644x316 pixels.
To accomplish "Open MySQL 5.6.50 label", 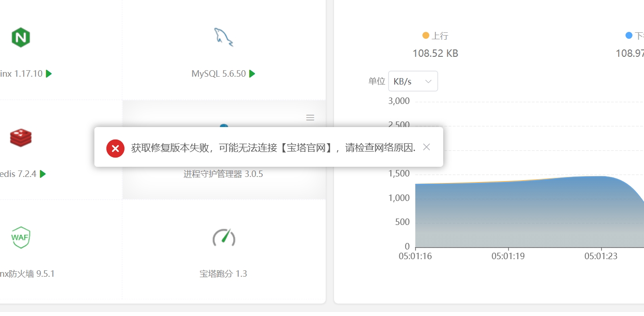I will [x=219, y=73].
